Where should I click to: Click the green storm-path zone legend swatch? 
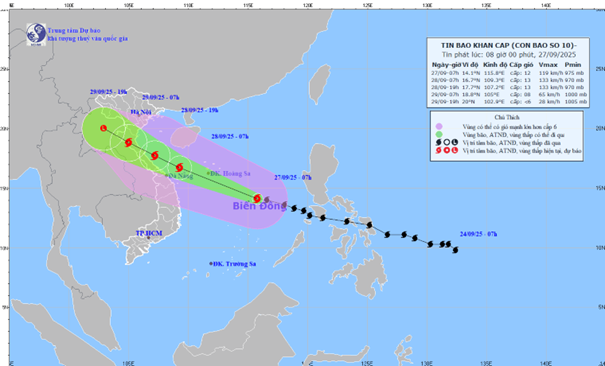click(439, 134)
